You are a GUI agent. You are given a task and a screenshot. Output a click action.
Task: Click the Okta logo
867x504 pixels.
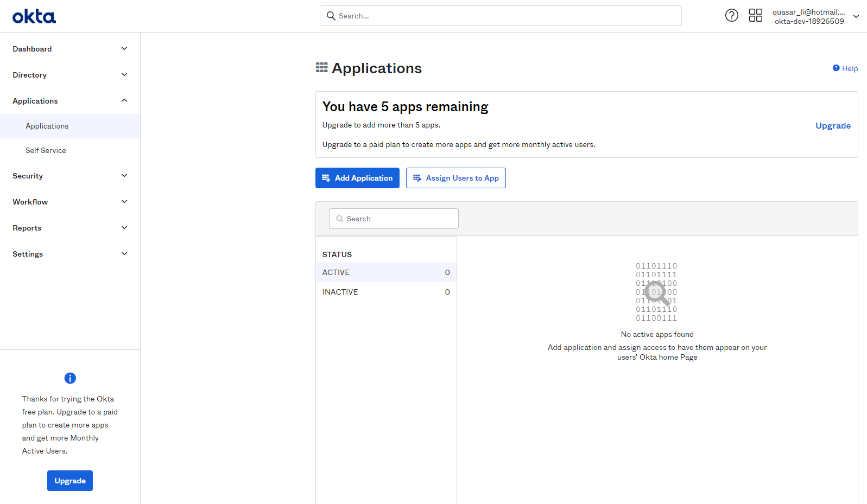[x=34, y=16]
